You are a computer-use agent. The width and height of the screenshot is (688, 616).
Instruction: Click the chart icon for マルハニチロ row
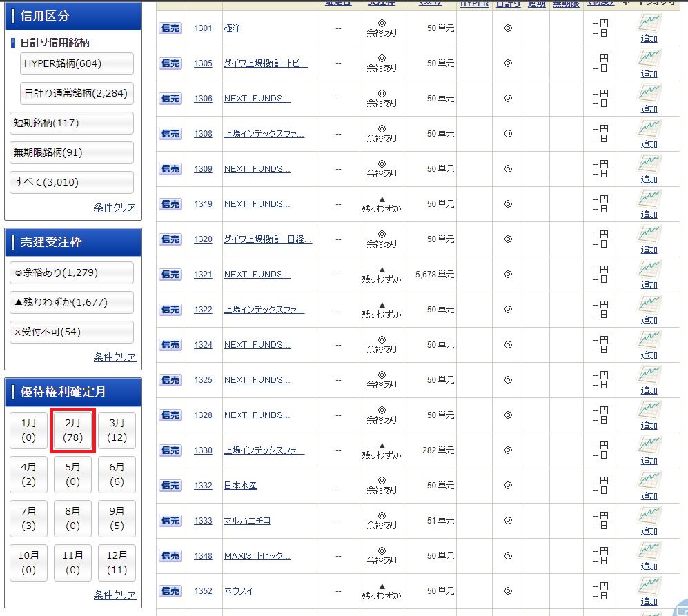[x=649, y=517]
